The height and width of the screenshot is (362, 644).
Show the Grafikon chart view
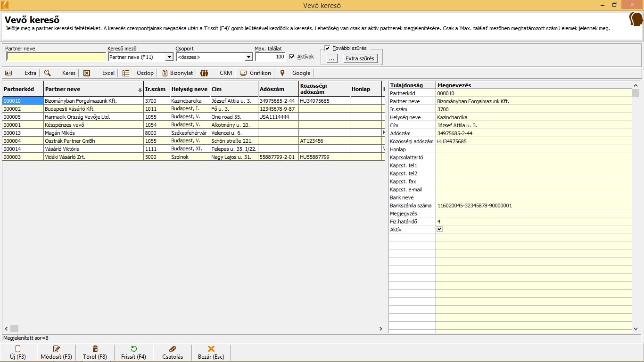click(243, 73)
